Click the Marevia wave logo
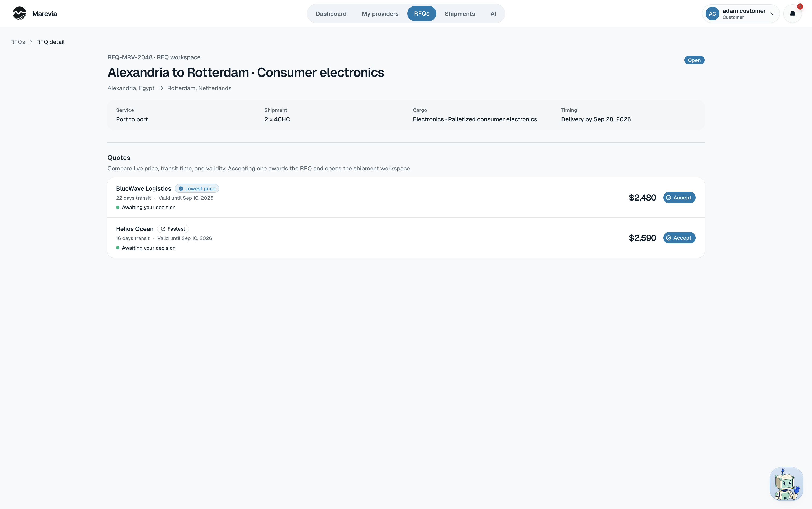The width and height of the screenshot is (812, 509). [19, 13]
